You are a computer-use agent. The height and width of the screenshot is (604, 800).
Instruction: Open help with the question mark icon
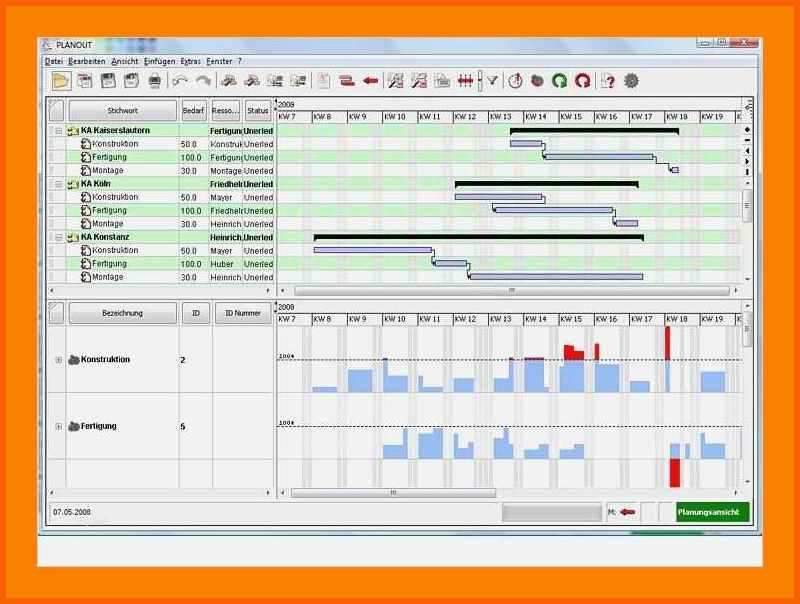click(608, 81)
